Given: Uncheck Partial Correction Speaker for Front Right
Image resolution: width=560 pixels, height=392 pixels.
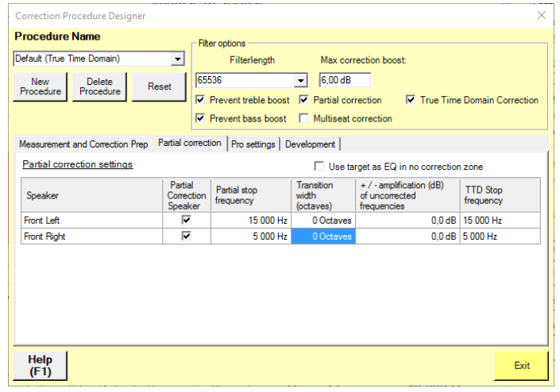Looking at the screenshot, I should (x=187, y=236).
